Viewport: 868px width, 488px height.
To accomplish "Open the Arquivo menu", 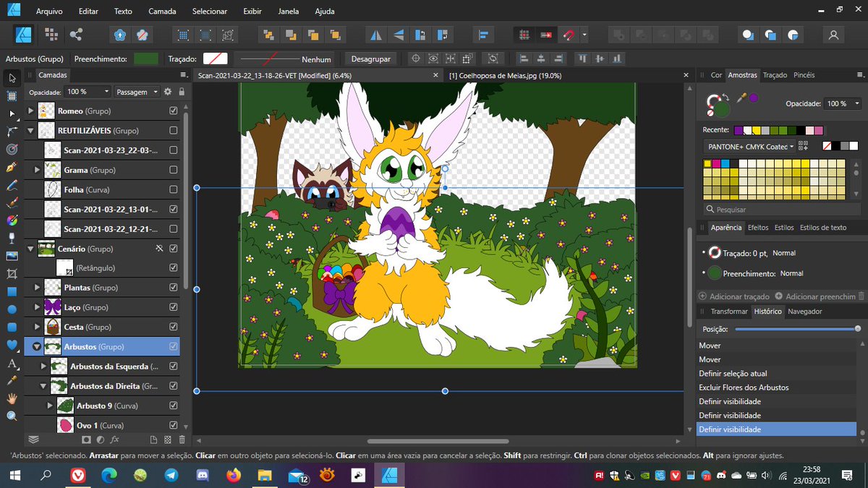I will click(49, 12).
